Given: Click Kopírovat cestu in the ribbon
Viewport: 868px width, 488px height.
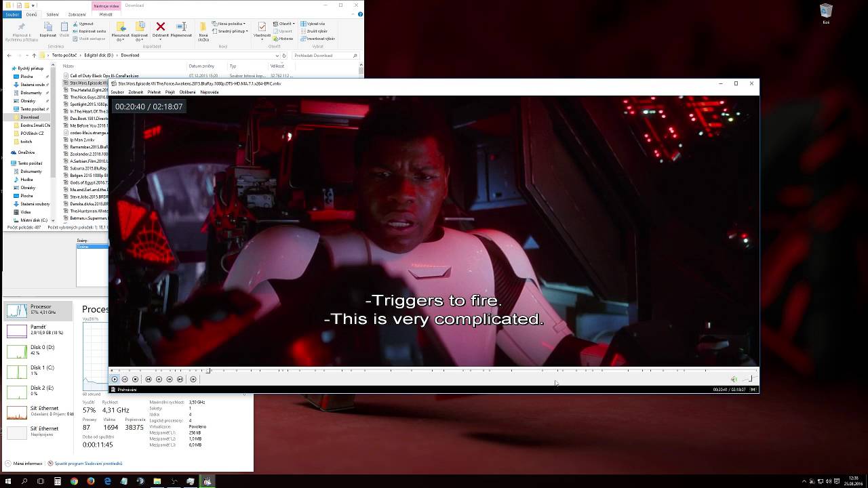Looking at the screenshot, I should 90,31.
